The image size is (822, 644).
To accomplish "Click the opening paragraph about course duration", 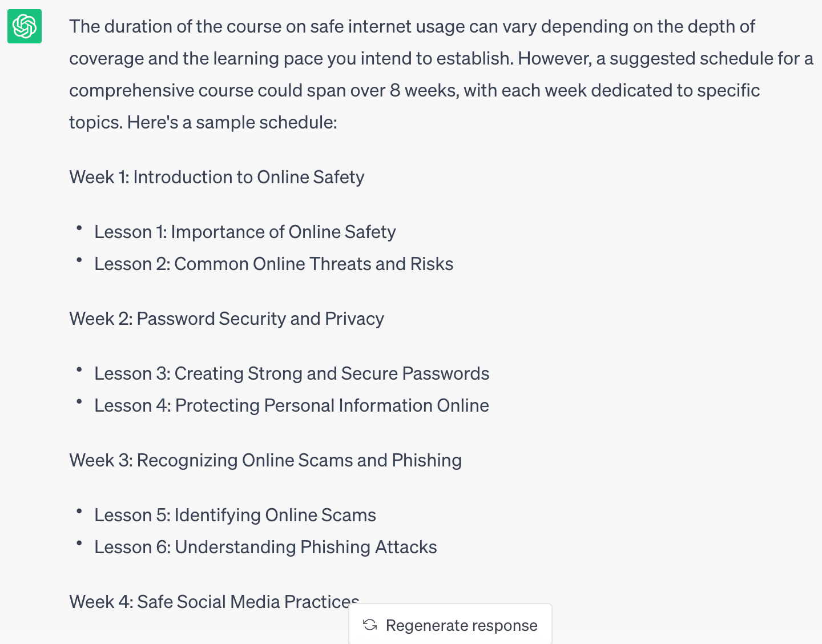I will (x=411, y=58).
